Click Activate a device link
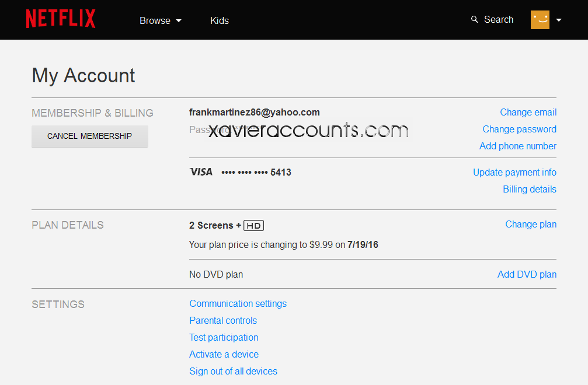This screenshot has width=588, height=385. pyautogui.click(x=224, y=354)
